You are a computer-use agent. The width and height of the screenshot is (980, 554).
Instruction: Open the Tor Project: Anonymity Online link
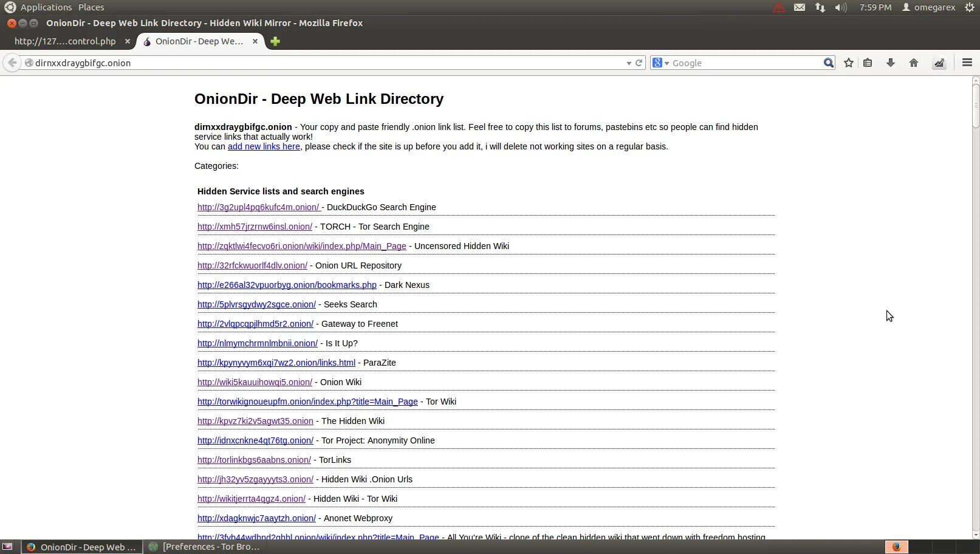point(255,440)
